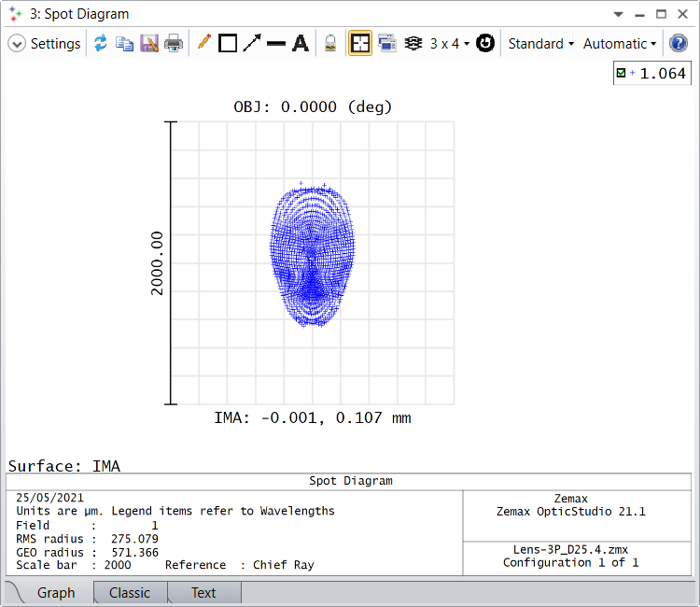Uncheck the 1.064 wavelength legend checkbox
Screen dimensions: 700x607
(x=621, y=73)
